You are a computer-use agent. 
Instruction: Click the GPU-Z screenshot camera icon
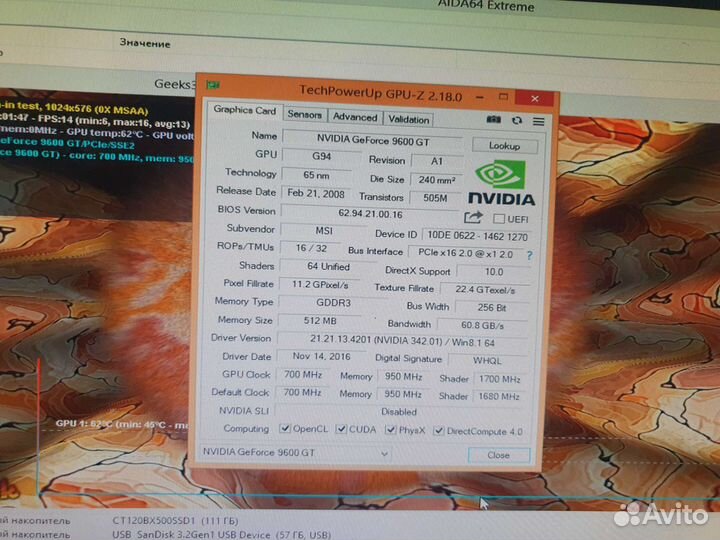coord(494,119)
